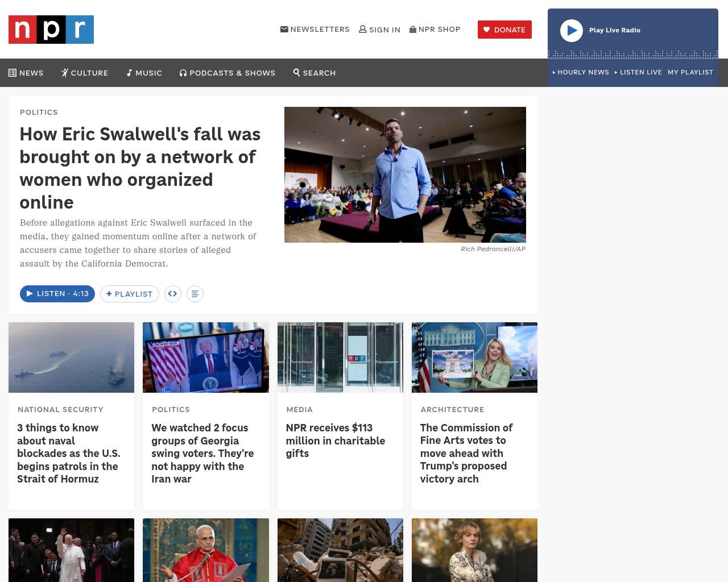Click the naval blockade ships thumbnail
This screenshot has width=728, height=582.
coord(72,357)
